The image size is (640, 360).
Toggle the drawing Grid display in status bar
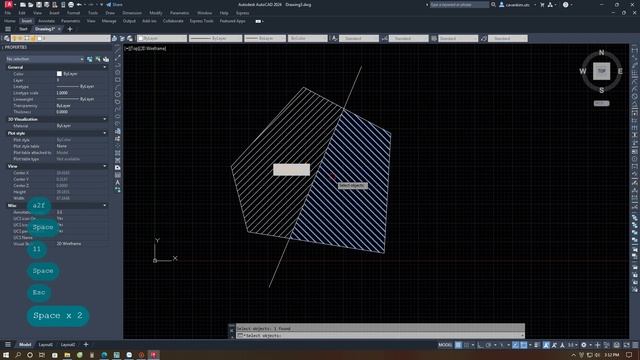[x=458, y=345]
